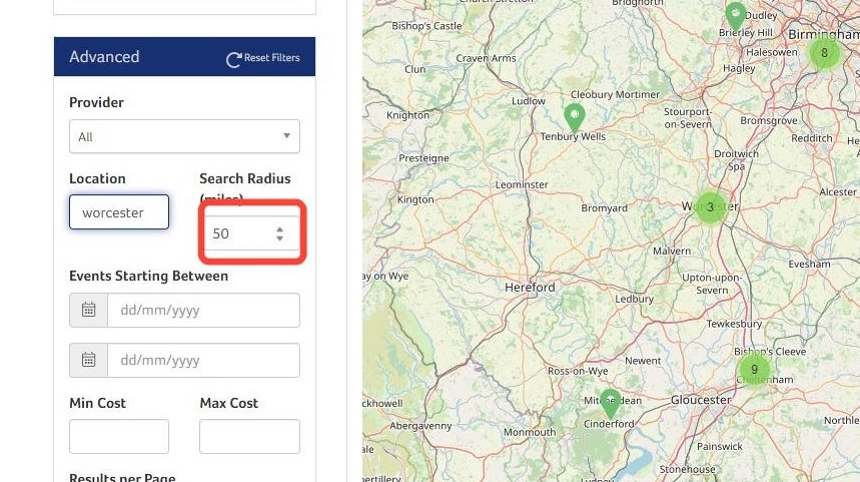Click the green map pin near Dudley

click(735, 15)
